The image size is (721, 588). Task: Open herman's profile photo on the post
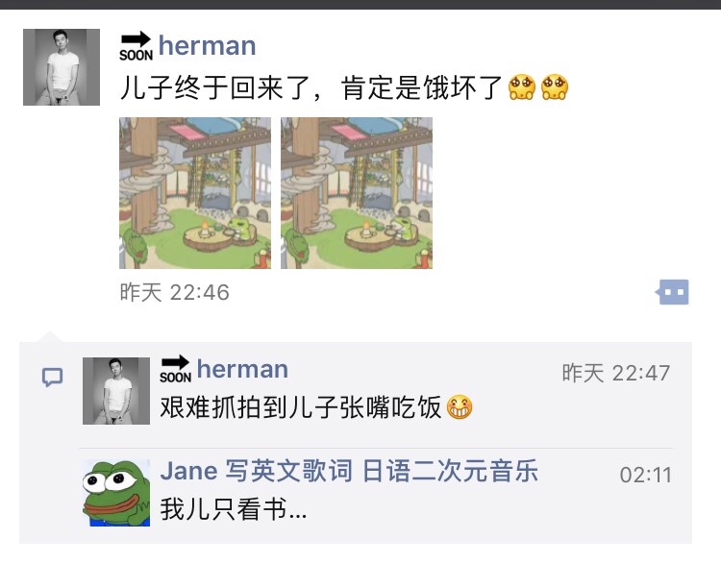coord(62,67)
